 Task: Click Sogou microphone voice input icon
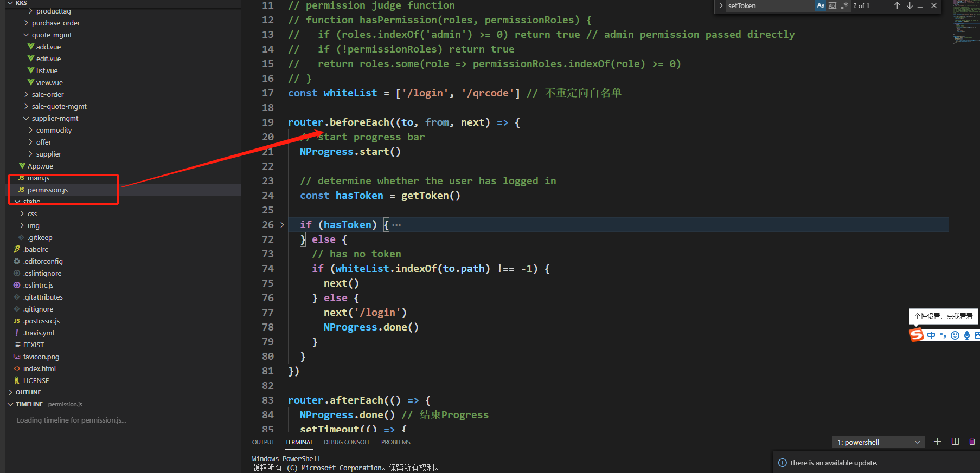point(967,335)
